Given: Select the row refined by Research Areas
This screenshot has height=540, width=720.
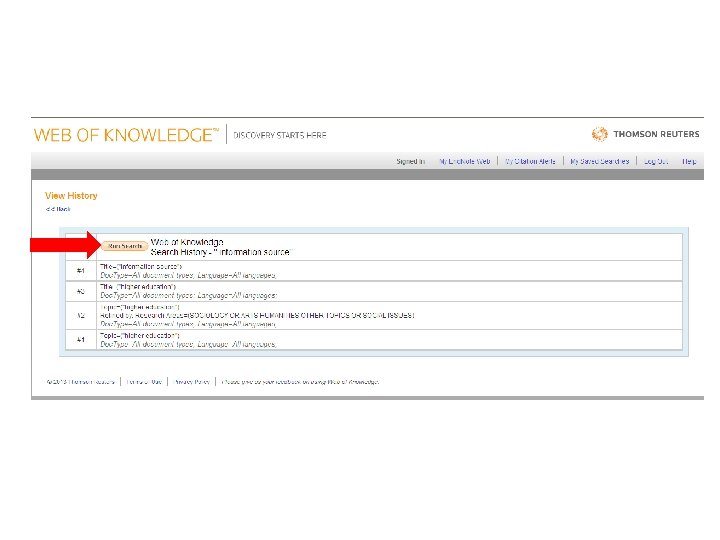Looking at the screenshot, I should (x=374, y=315).
